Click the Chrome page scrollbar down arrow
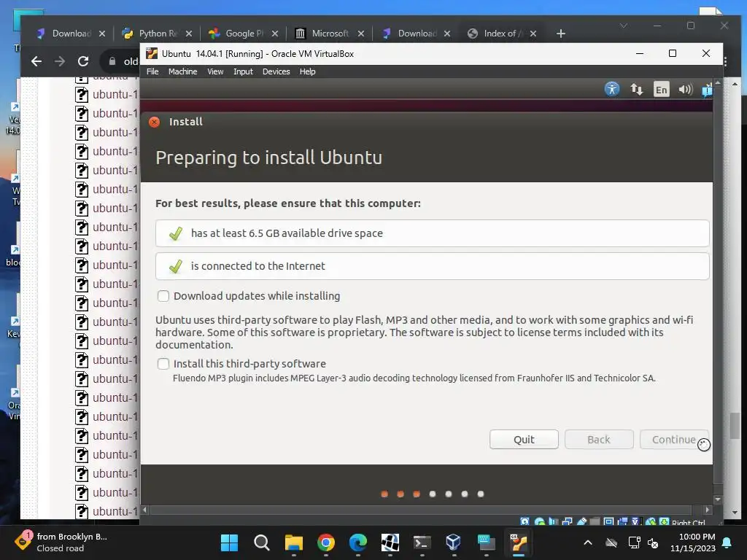The height and width of the screenshot is (560, 747). (x=735, y=513)
